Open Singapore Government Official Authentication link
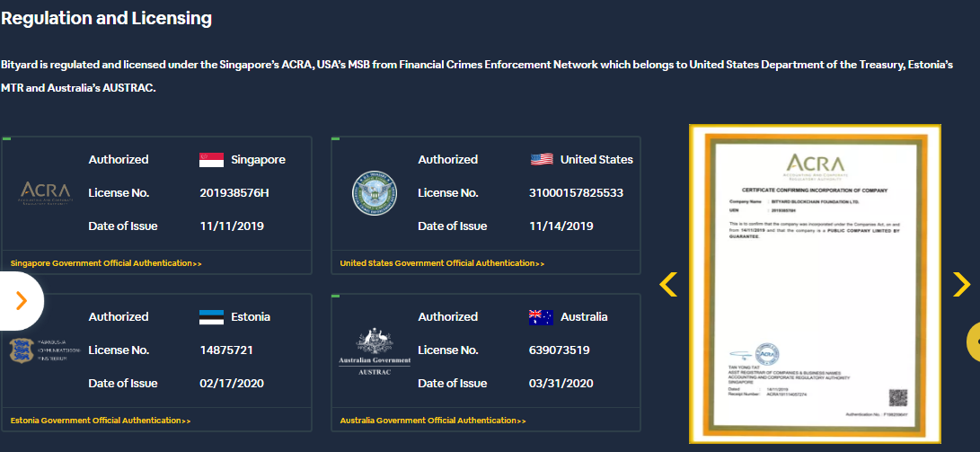This screenshot has height=452, width=980. click(x=106, y=263)
